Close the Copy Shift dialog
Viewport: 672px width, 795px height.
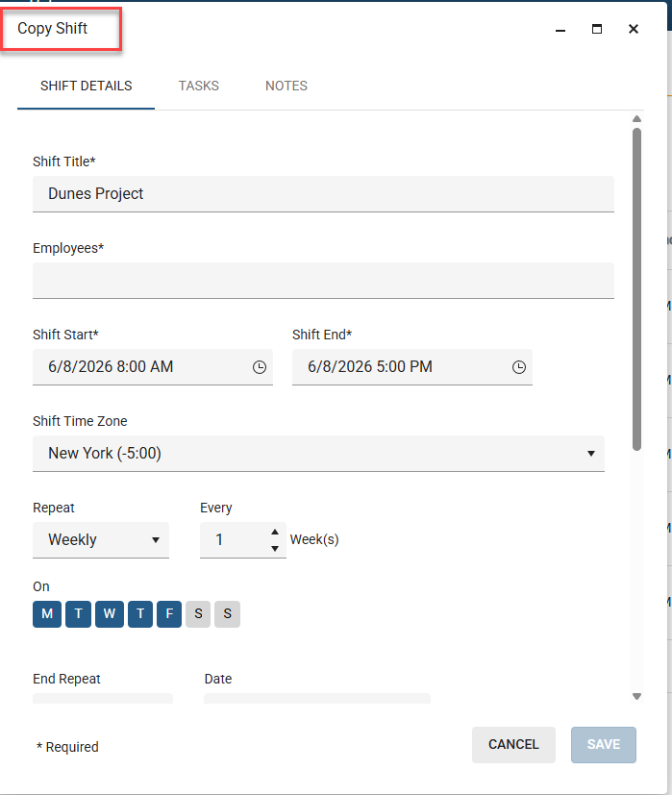pos(633,29)
